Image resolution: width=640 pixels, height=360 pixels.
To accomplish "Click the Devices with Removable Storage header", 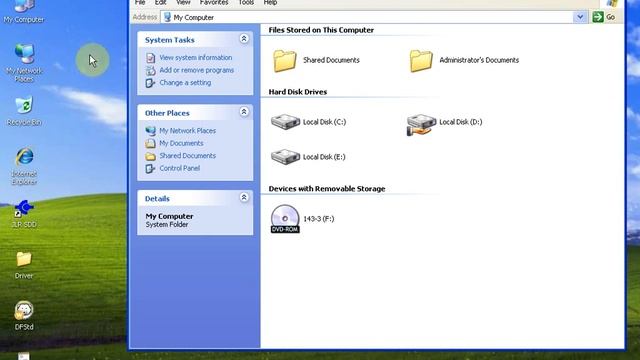I will [x=327, y=189].
